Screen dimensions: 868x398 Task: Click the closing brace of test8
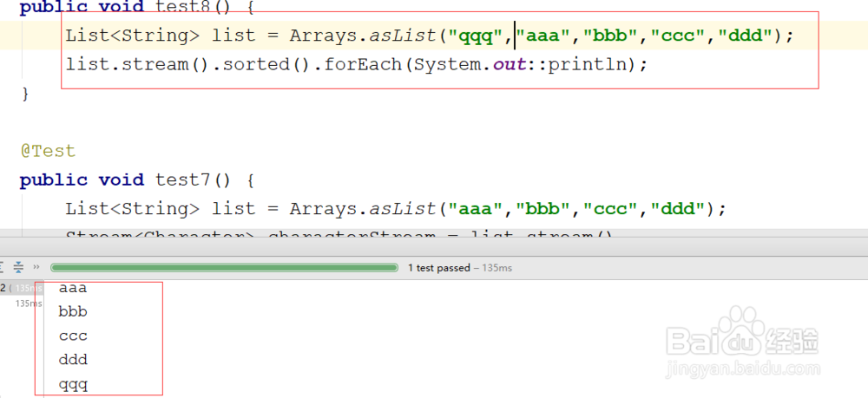pos(25,93)
